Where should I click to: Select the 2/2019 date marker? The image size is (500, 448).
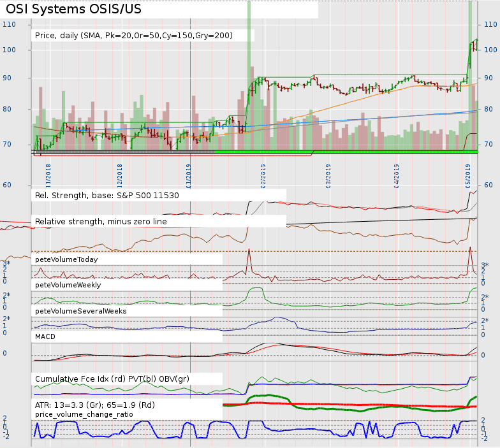point(263,176)
